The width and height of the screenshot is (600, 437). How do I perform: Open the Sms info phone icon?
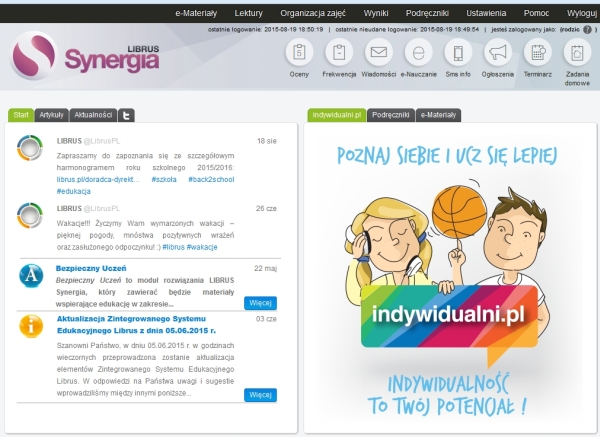pos(458,52)
